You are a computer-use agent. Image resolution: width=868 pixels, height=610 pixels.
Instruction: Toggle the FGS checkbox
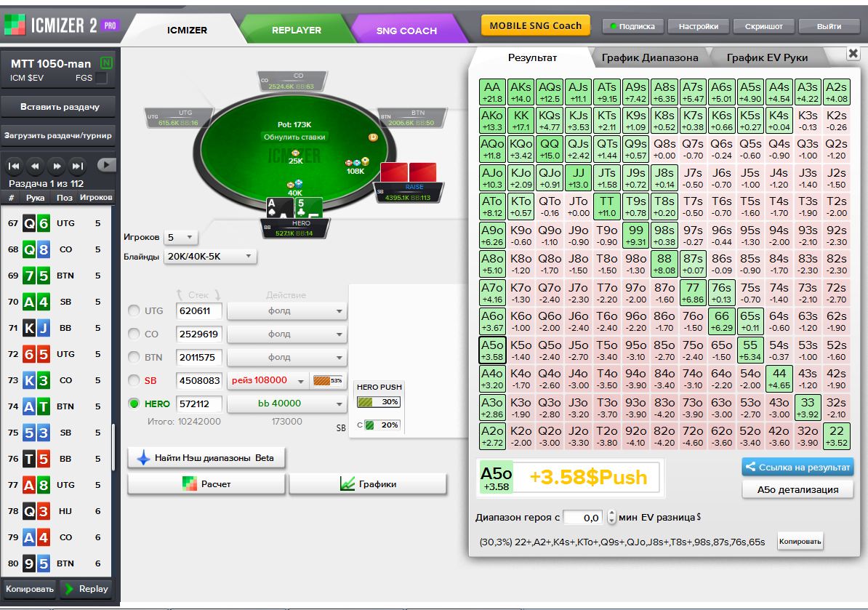(101, 78)
